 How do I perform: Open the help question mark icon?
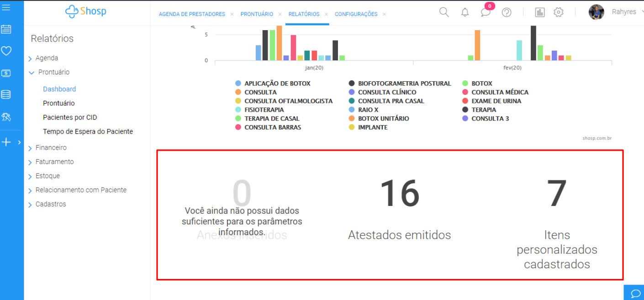pyautogui.click(x=507, y=12)
